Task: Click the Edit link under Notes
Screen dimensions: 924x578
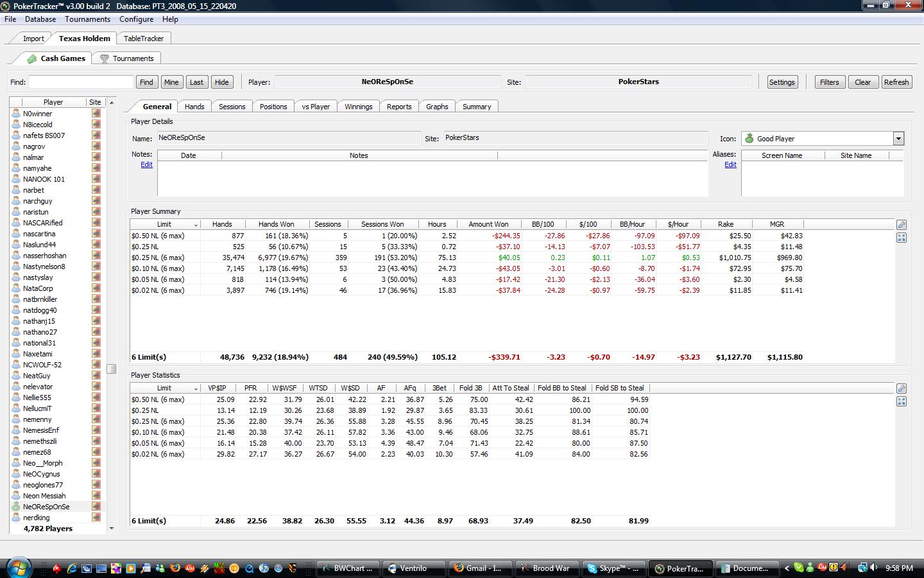Action: (146, 164)
